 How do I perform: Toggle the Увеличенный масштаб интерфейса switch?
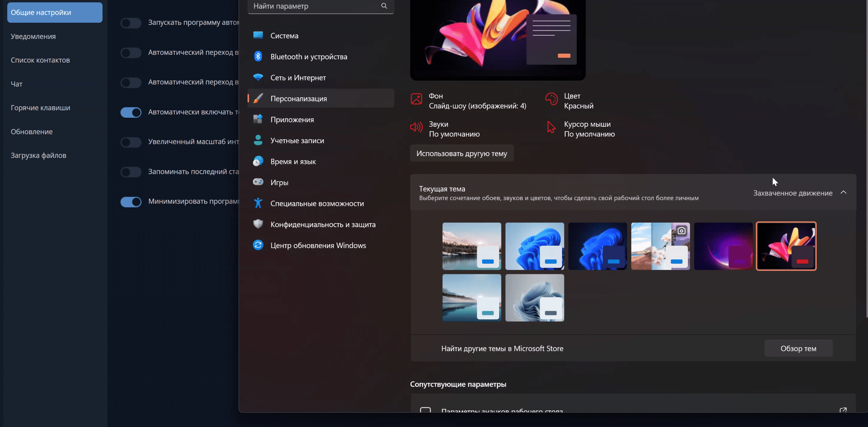131,142
